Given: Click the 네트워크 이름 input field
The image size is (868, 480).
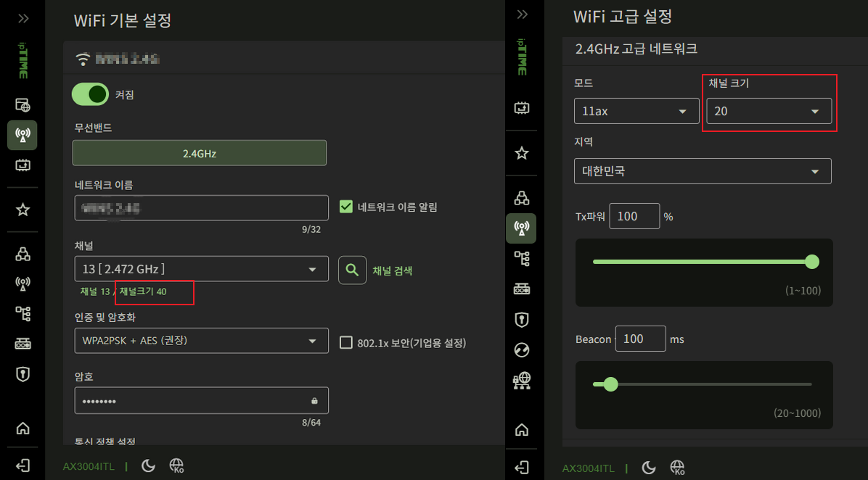Looking at the screenshot, I should tap(202, 209).
